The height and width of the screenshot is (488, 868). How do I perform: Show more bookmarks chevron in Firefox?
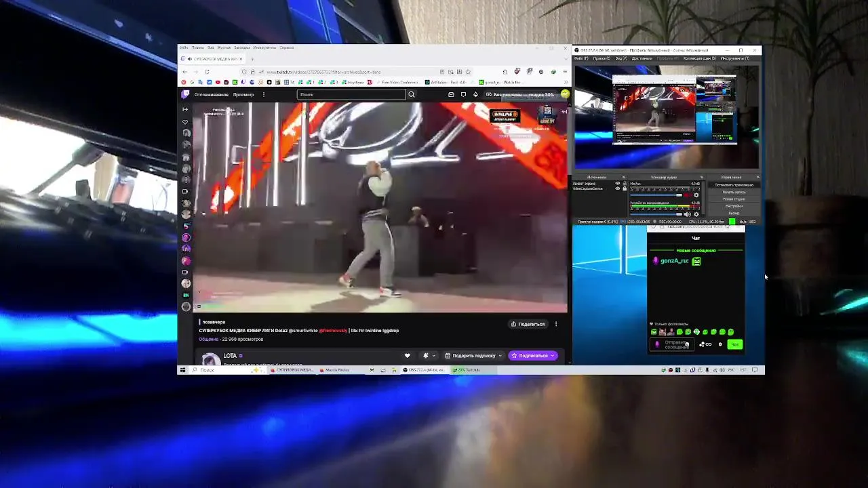pyautogui.click(x=565, y=82)
